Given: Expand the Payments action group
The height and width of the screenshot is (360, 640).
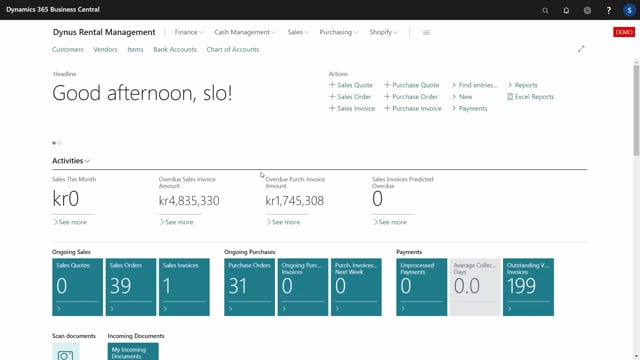Looking at the screenshot, I should [x=469, y=108].
